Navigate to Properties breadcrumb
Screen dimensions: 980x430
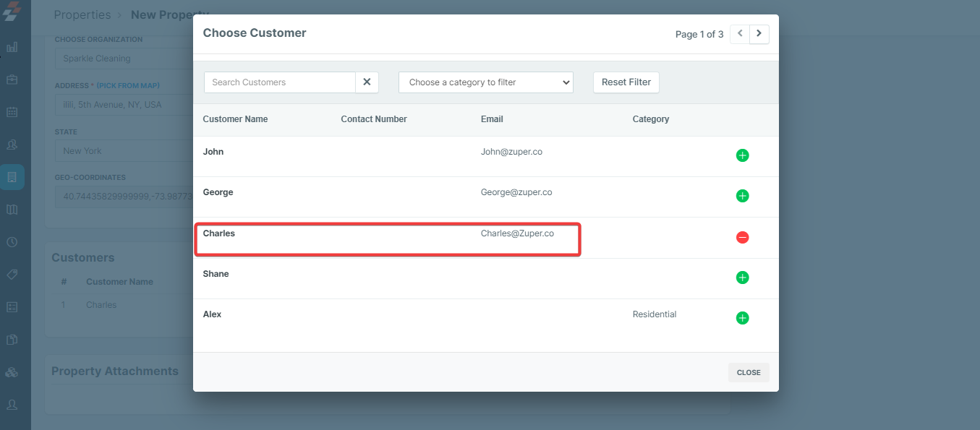pos(82,15)
